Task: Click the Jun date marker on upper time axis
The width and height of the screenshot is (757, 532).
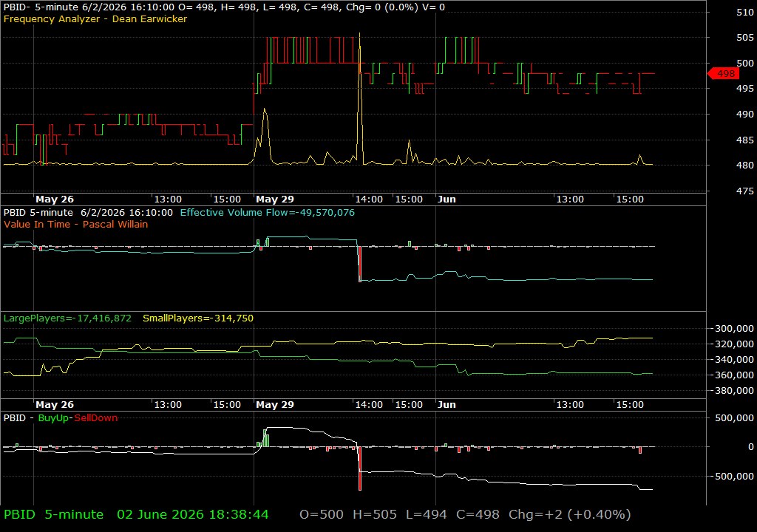Action: pyautogui.click(x=447, y=199)
